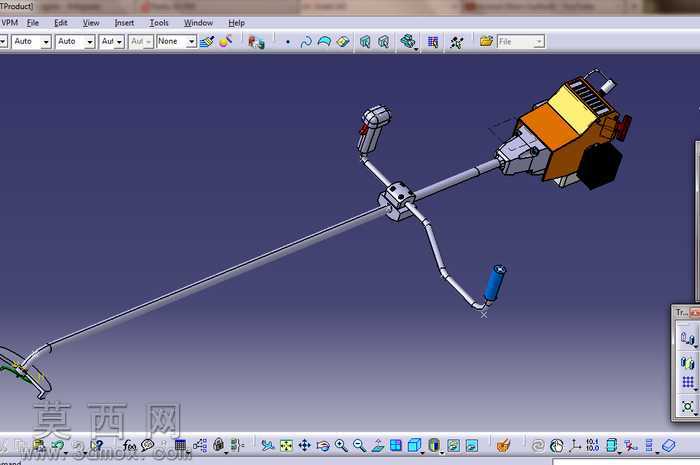Select the cyan surface creation tool
Viewport: 700px width, 465px height.
[x=324, y=42]
